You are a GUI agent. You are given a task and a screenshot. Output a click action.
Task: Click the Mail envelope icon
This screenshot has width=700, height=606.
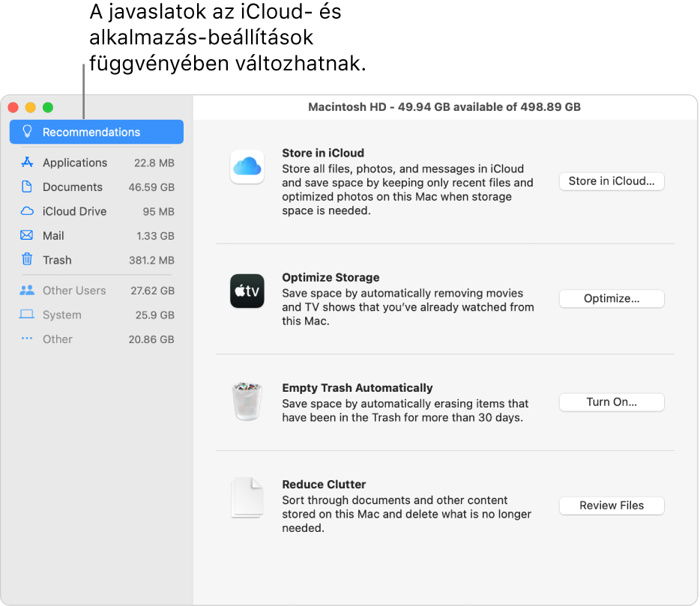point(27,234)
